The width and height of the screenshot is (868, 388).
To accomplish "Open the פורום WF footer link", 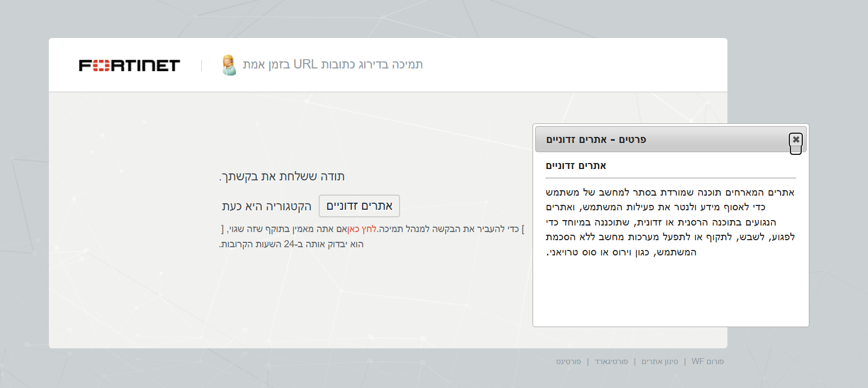I will 707,361.
